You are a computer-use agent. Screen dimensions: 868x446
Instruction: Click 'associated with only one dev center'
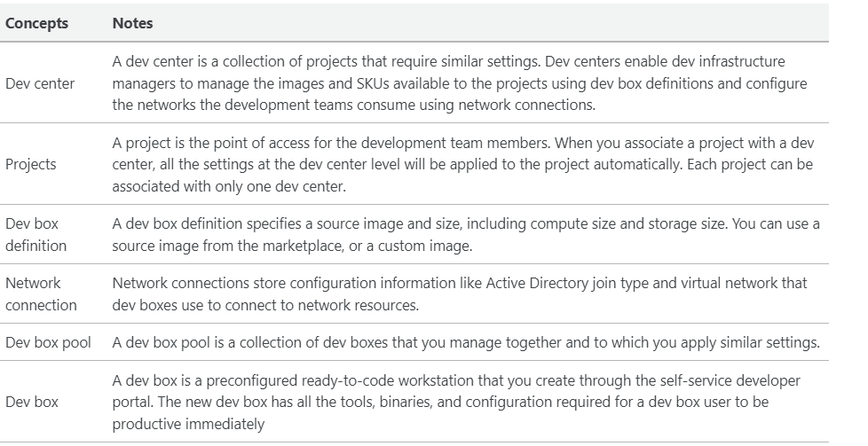tap(229, 186)
